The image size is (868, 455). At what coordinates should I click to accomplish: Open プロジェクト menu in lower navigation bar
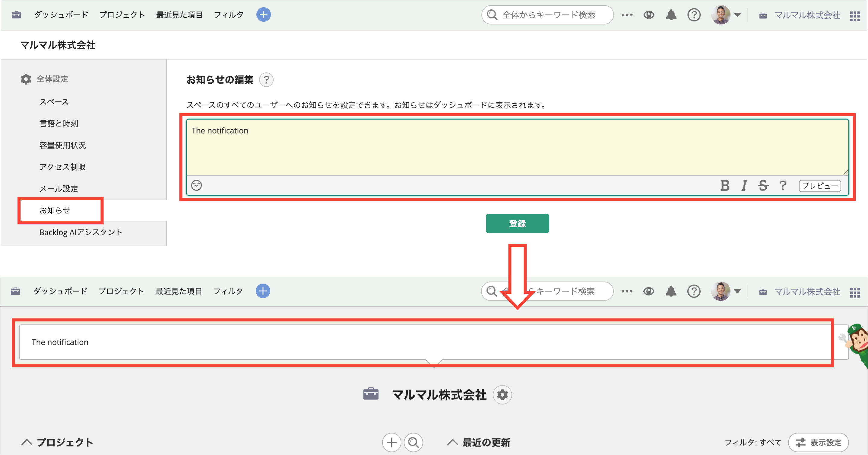[x=121, y=291]
